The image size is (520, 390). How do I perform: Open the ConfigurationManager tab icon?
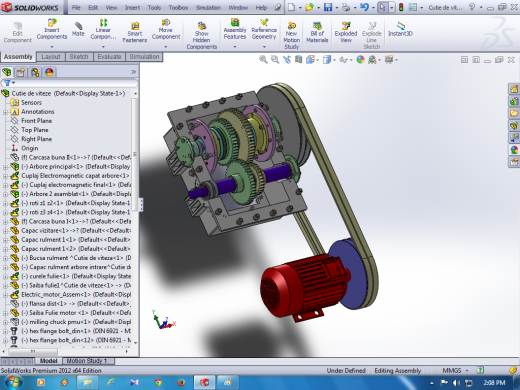(x=35, y=72)
